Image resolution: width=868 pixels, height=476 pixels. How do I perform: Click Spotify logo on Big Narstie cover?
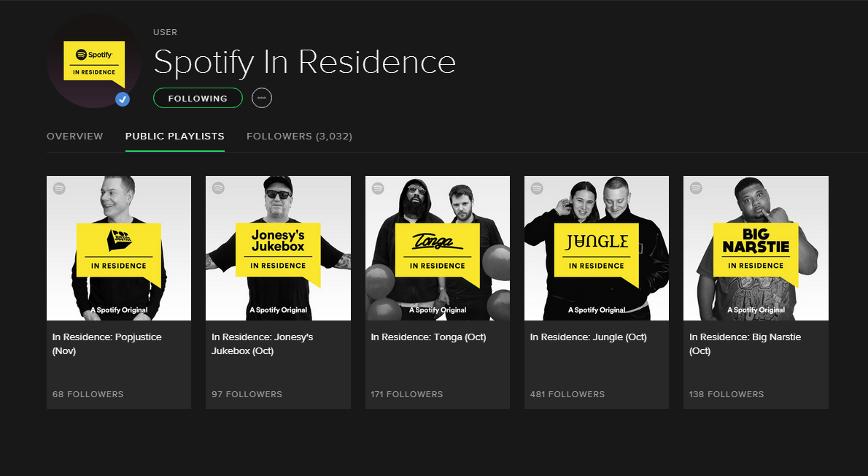697,188
